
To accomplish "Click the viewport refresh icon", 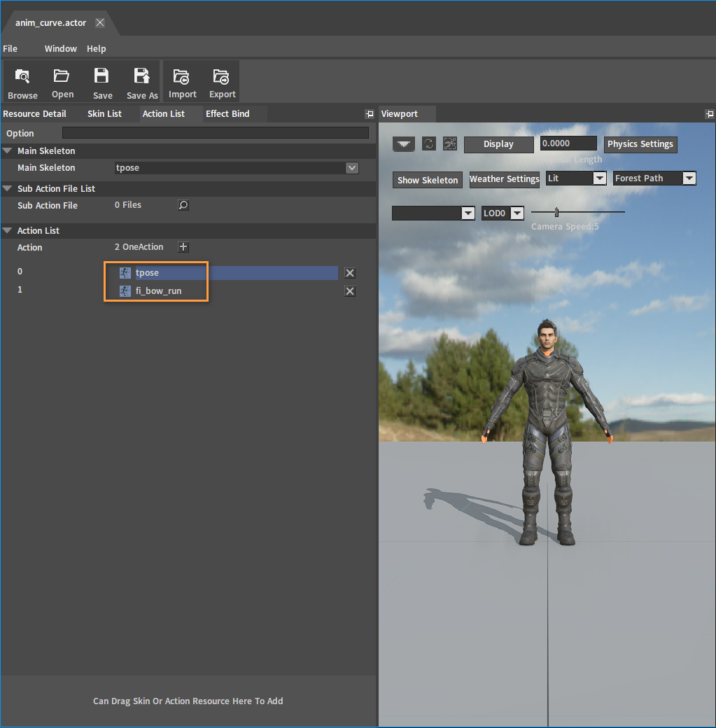I will point(429,144).
